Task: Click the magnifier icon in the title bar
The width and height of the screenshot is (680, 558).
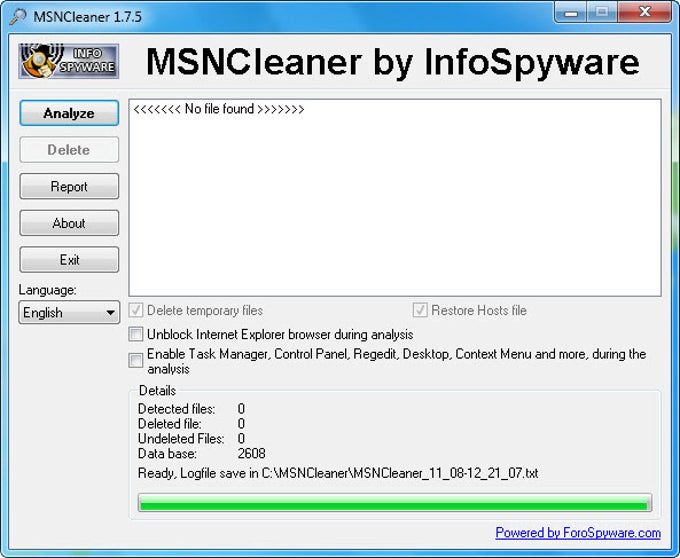Action: 18,16
